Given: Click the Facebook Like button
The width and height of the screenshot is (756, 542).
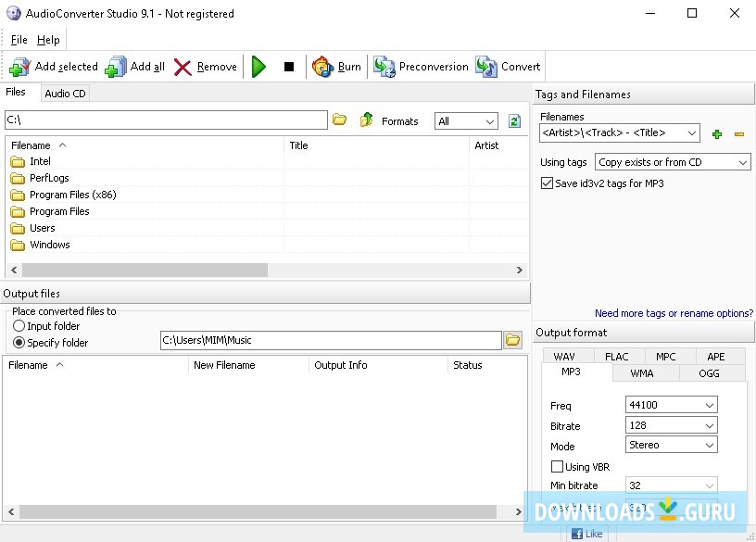Looking at the screenshot, I should (x=586, y=534).
